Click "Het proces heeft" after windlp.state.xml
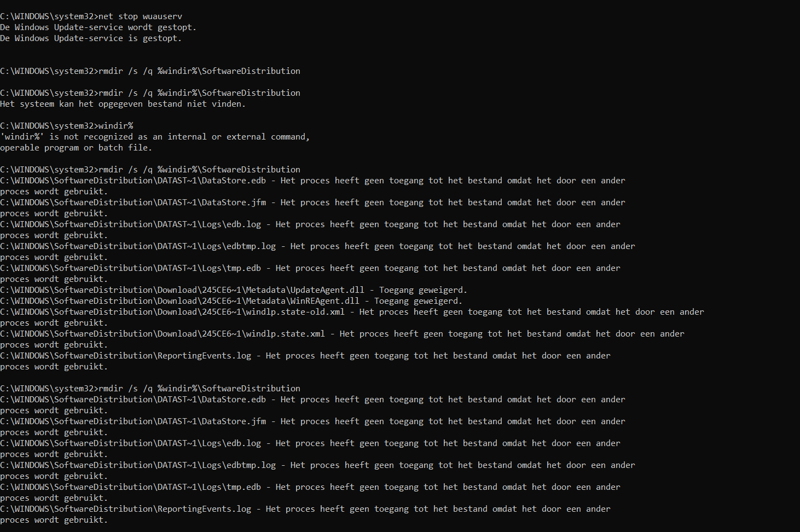 pos(379,334)
